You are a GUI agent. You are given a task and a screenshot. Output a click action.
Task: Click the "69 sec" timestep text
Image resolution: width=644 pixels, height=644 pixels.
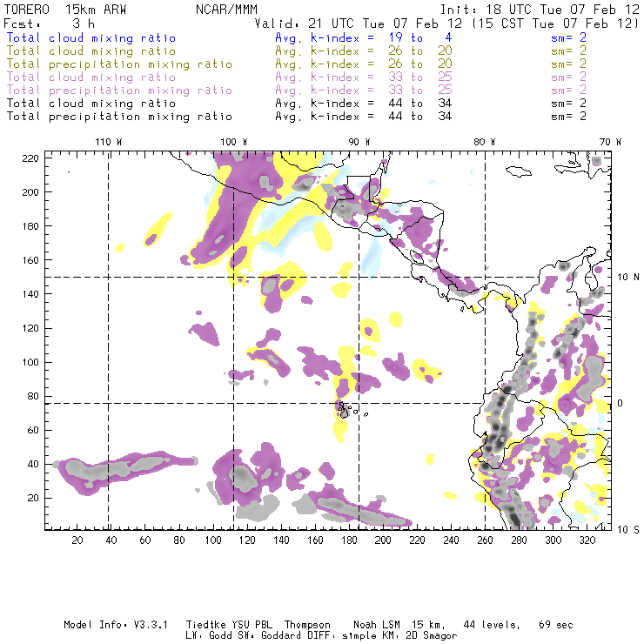pyautogui.click(x=556, y=625)
